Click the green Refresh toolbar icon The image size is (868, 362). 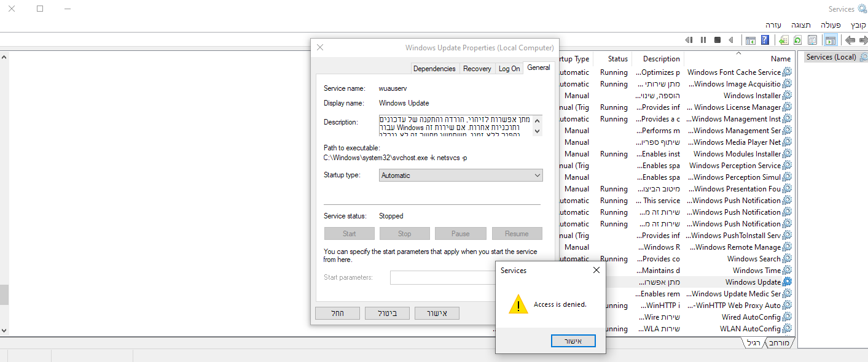(797, 40)
